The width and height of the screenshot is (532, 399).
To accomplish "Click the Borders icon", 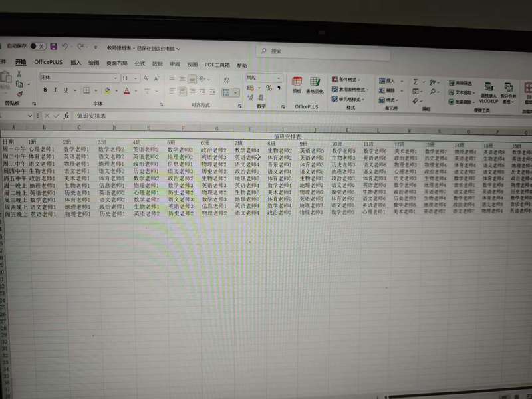I will pyautogui.click(x=86, y=90).
